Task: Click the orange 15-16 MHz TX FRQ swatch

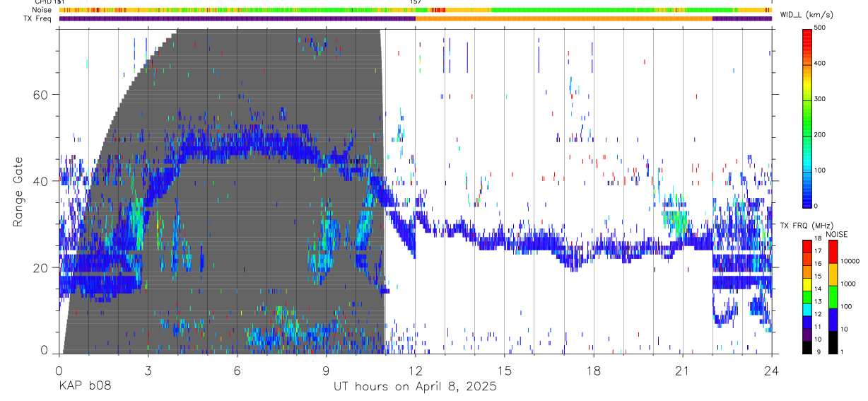Action: [x=807, y=270]
